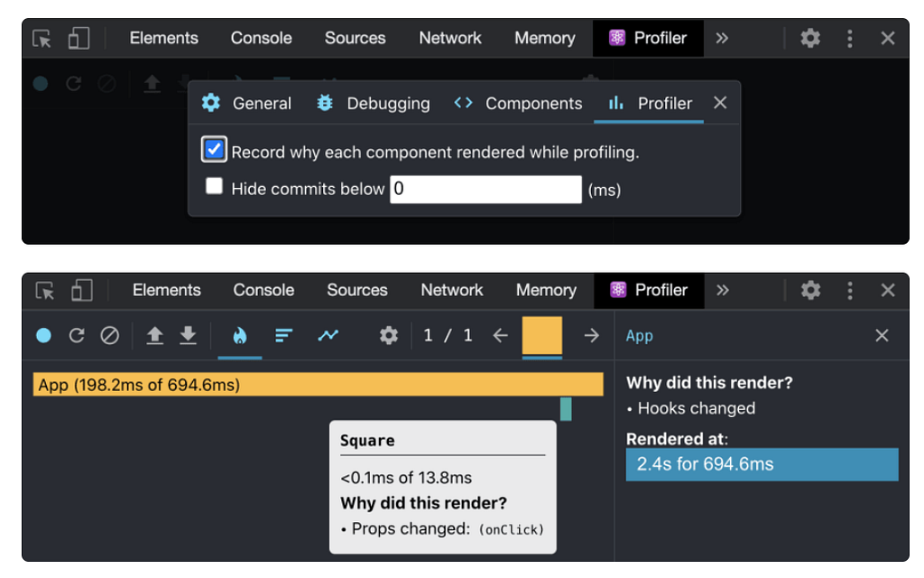
Task: Close the settings dialog
Action: tap(720, 103)
